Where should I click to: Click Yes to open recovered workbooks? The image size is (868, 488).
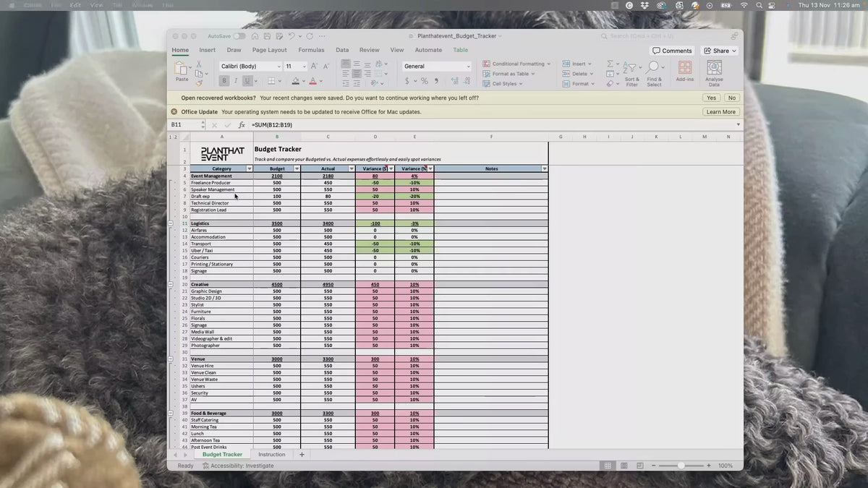pos(712,98)
